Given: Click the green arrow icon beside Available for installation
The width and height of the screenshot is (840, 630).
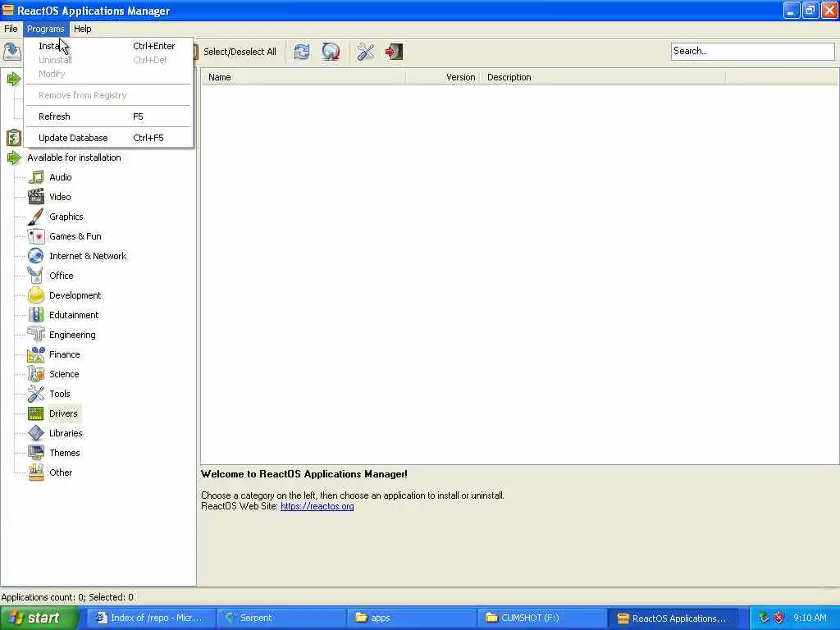Looking at the screenshot, I should 13,158.
